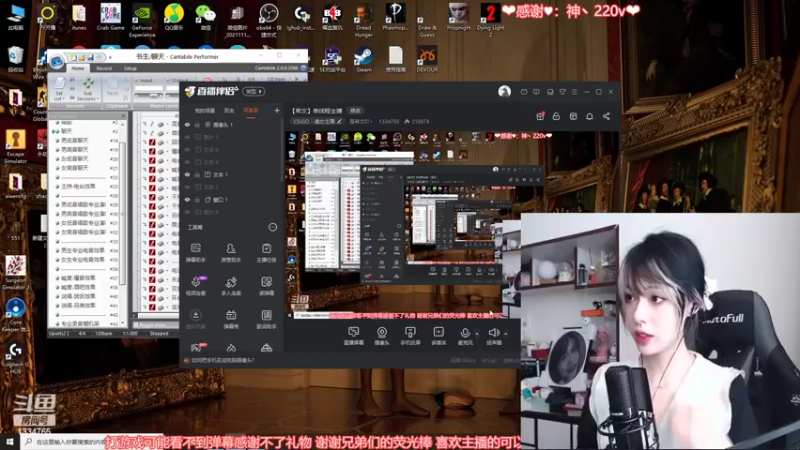The height and width of the screenshot is (450, 800).
Task: Click the notification bell in streaming app
Action: [x=589, y=116]
